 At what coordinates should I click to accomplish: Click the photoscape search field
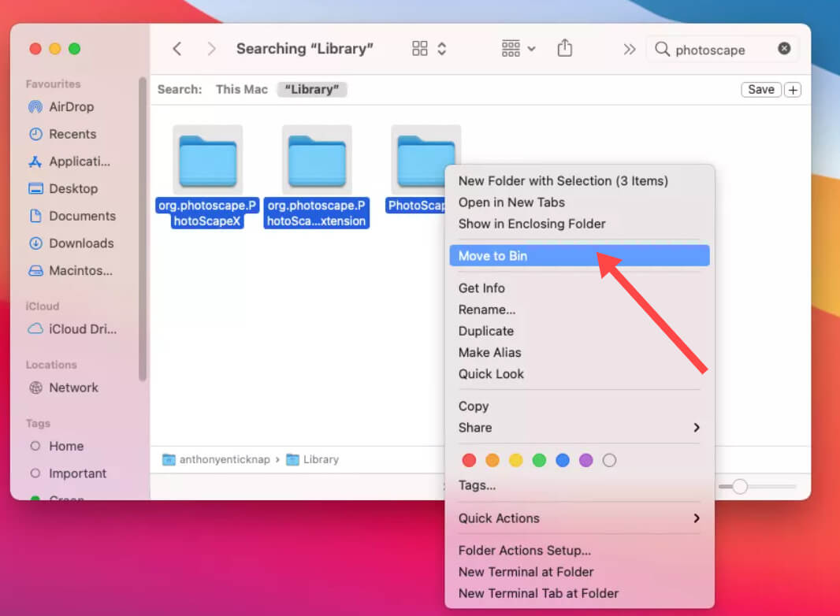pos(722,50)
